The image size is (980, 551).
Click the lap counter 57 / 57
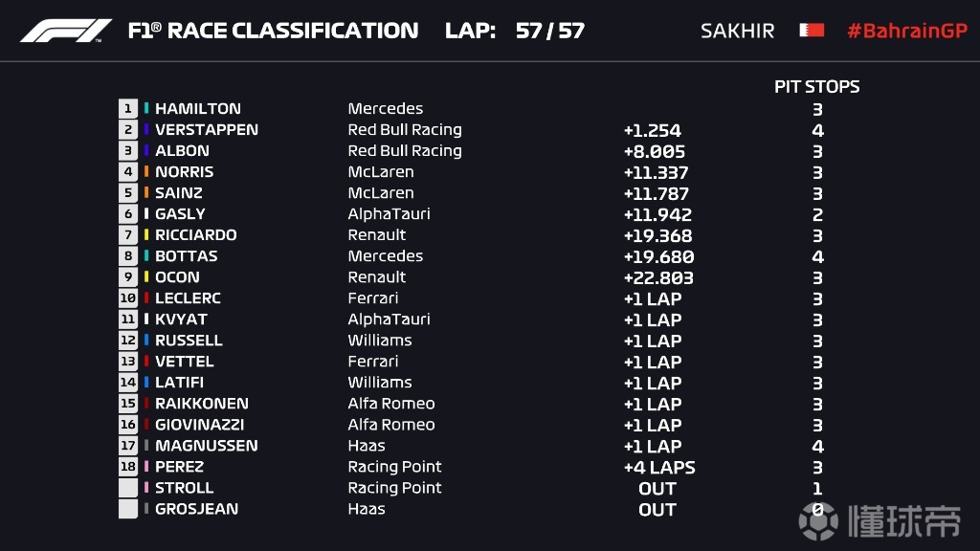click(549, 31)
